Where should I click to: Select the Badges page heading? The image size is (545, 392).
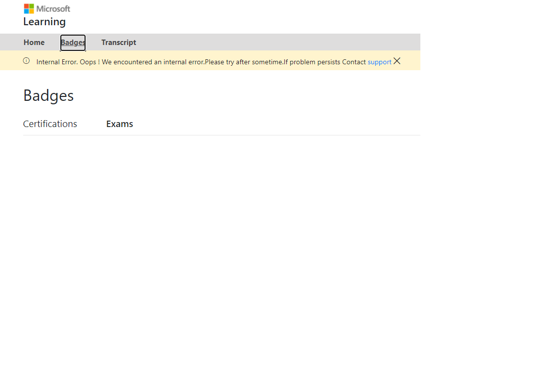[x=48, y=95]
